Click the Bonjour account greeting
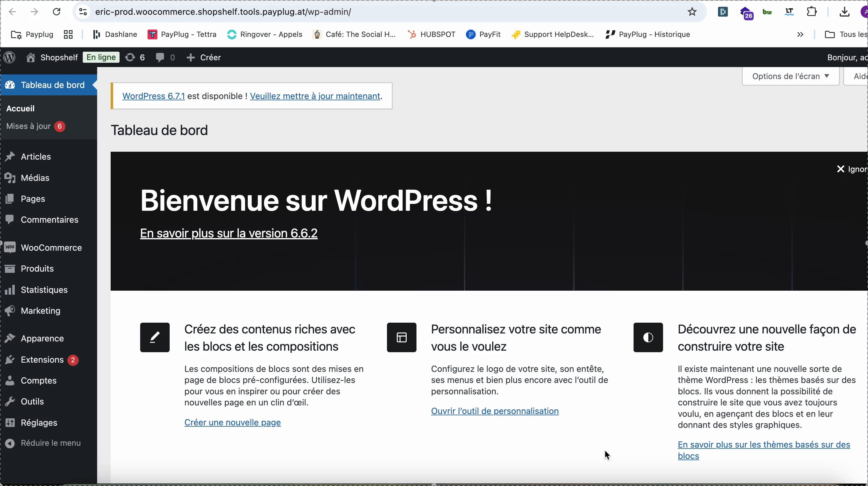This screenshot has width=868, height=486. (x=847, y=57)
